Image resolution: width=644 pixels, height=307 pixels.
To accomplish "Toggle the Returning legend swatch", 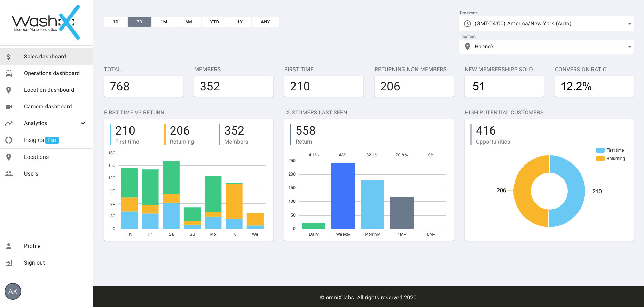I will 600,159.
